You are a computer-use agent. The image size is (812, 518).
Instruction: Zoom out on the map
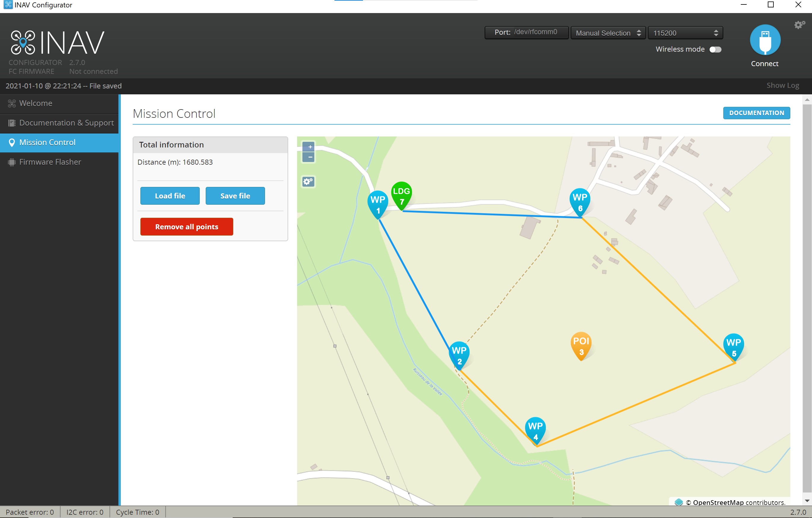tap(309, 157)
